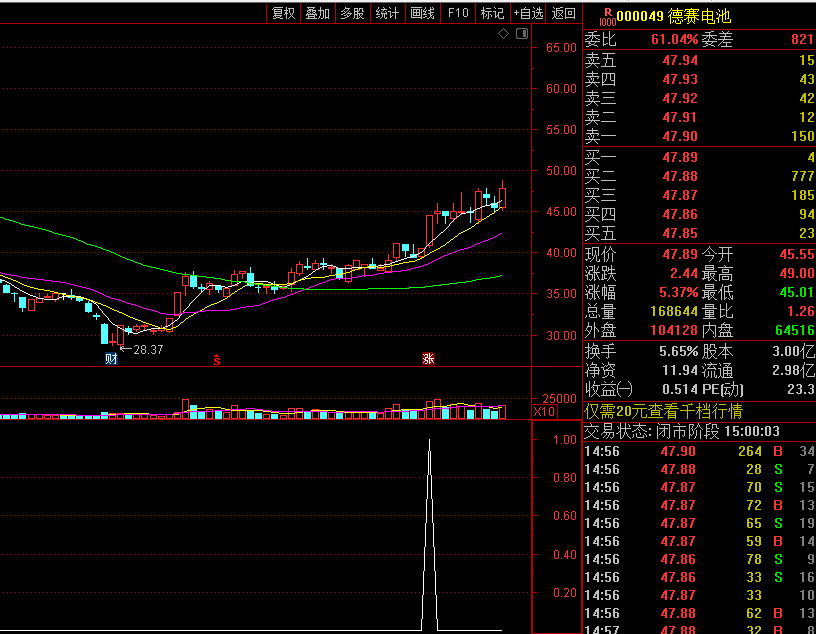Toggle the panel layout icon near chart top
Viewport: 816px width, 634px height.
point(522,34)
